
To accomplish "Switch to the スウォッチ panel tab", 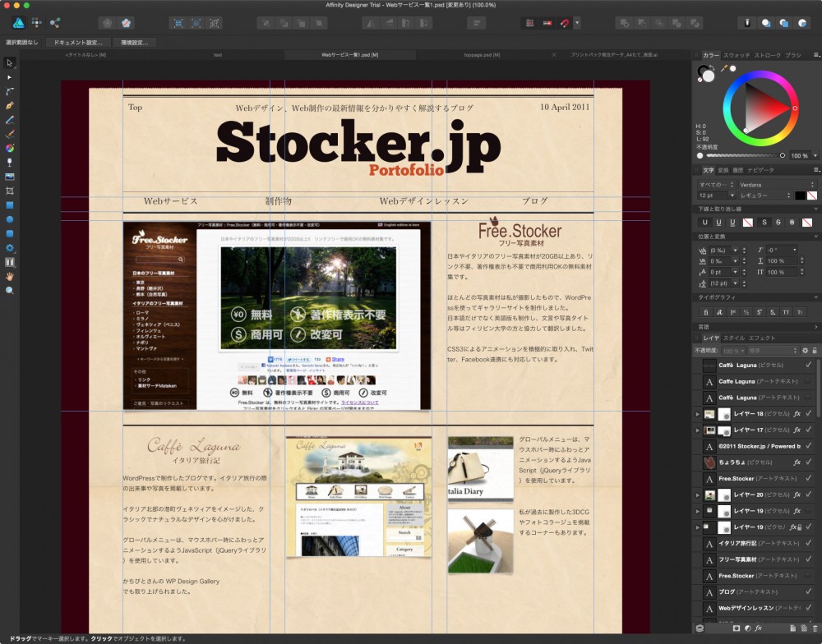I will (737, 55).
